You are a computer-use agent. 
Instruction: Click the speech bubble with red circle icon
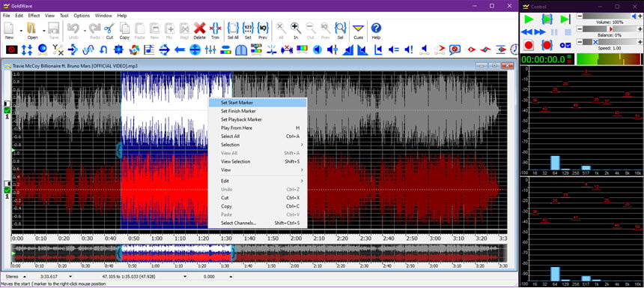(455, 49)
